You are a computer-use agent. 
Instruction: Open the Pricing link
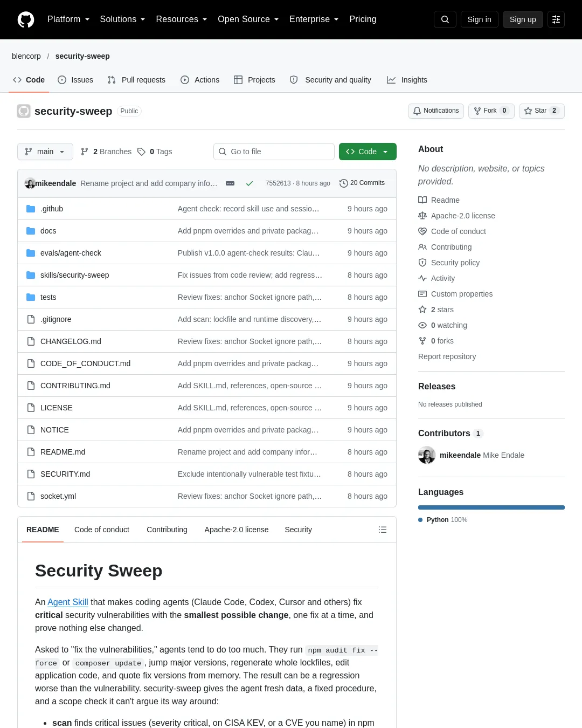pyautogui.click(x=363, y=19)
